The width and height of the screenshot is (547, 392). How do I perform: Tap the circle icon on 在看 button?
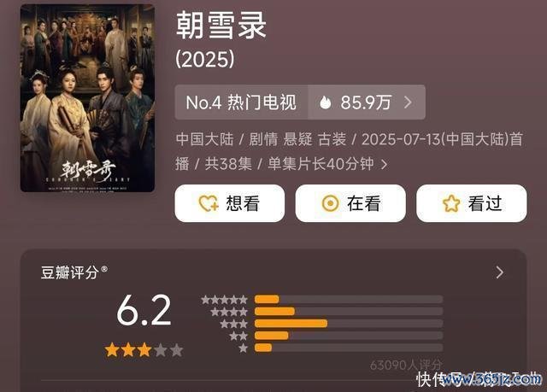point(330,203)
